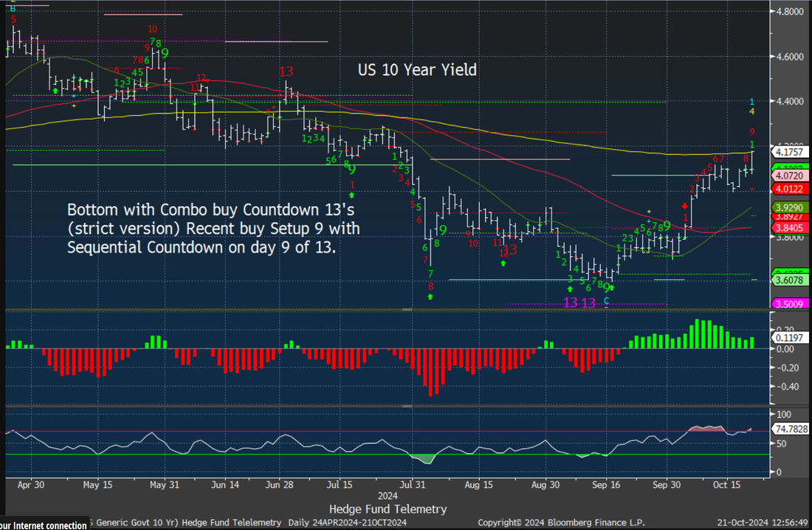Click the May 15 date label
The height and width of the screenshot is (530, 812).
coord(98,485)
